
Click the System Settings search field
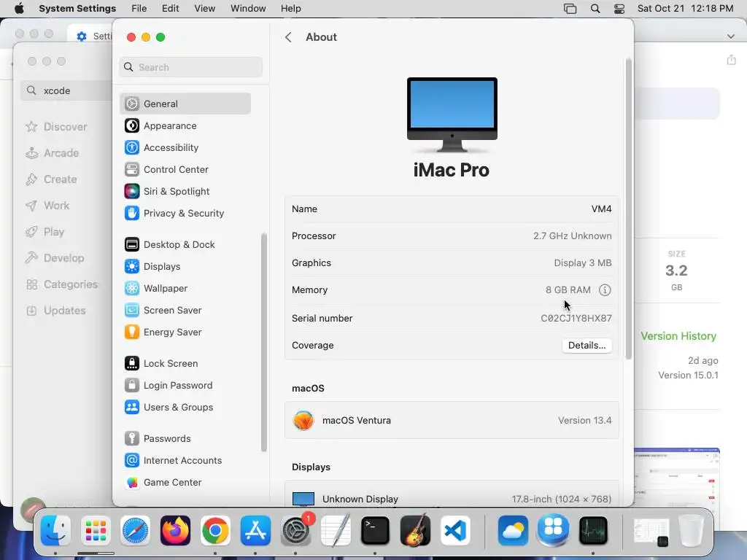(190, 67)
